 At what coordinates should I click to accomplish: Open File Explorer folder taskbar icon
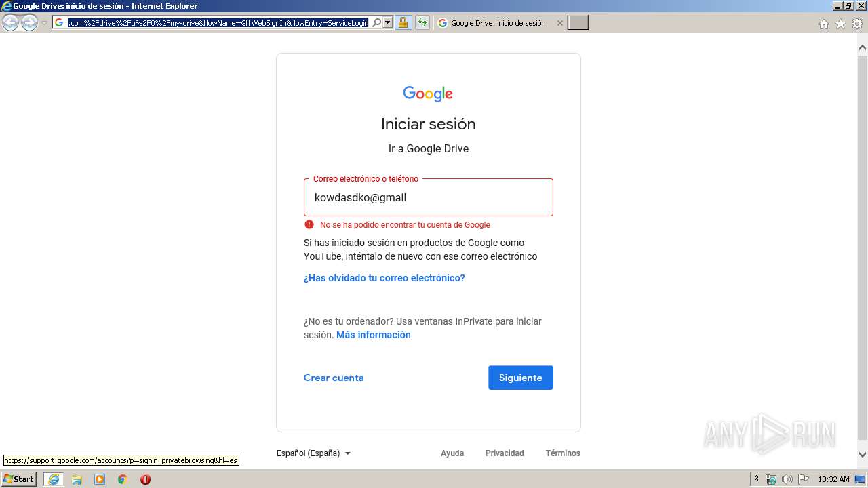click(x=77, y=479)
